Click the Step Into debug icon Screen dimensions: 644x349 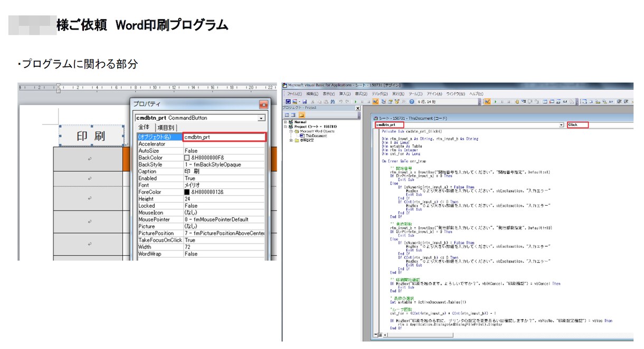coord(523,101)
